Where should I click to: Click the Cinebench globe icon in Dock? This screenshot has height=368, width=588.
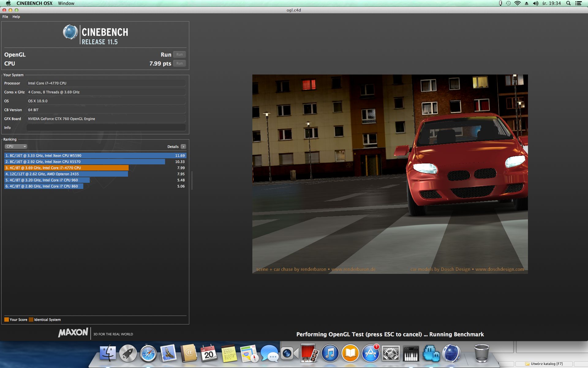click(x=451, y=353)
